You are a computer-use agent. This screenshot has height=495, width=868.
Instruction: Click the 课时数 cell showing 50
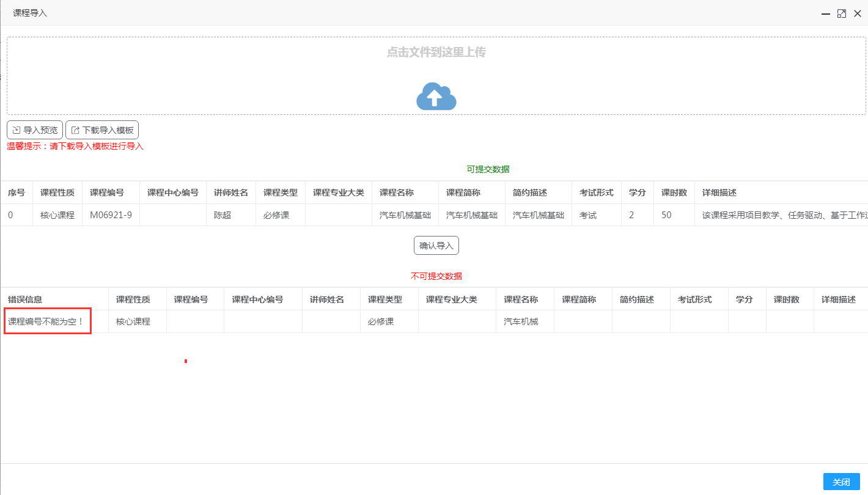[666, 215]
